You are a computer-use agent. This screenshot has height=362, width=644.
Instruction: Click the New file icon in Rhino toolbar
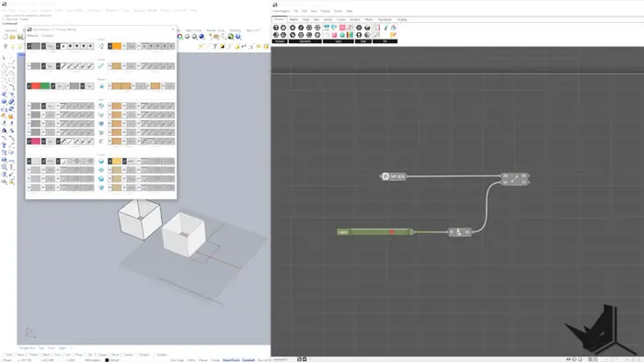coord(6,37)
